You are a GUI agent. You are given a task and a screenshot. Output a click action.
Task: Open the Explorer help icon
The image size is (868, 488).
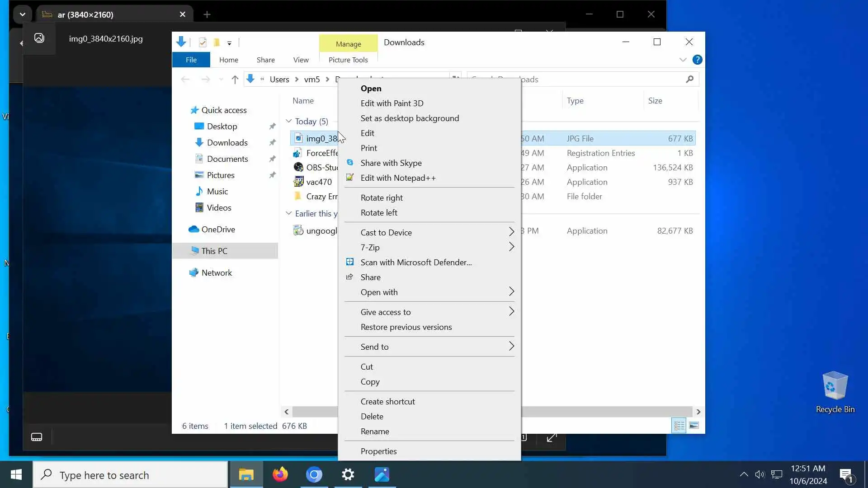697,60
